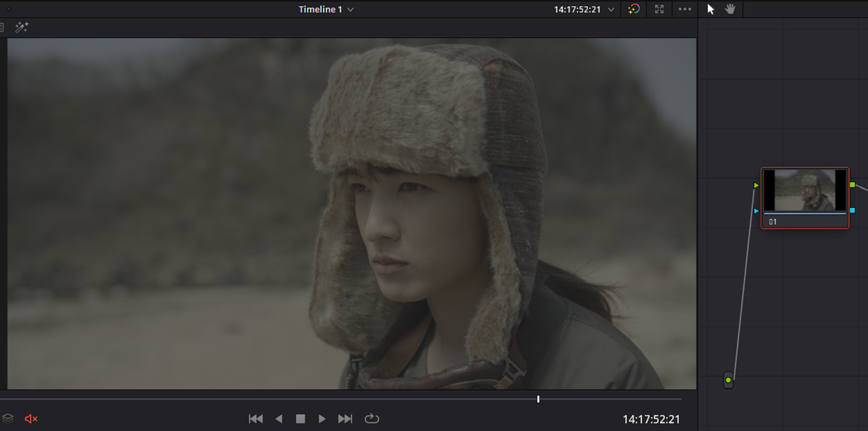Click the bottom-right timecode 14:17:52:21

pyautogui.click(x=651, y=419)
